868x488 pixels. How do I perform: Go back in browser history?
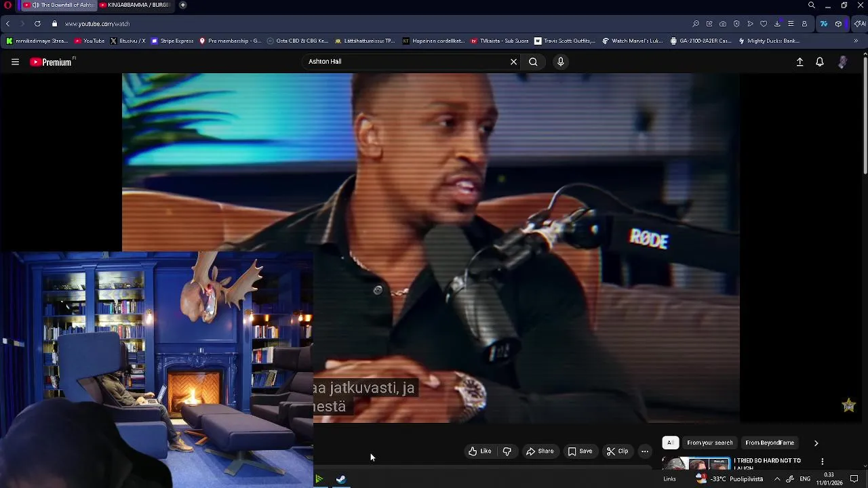click(7, 24)
